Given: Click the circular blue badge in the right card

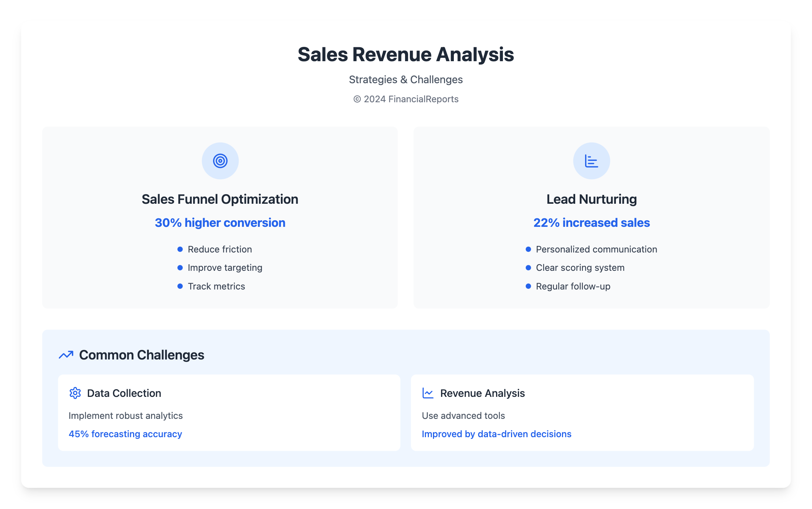Looking at the screenshot, I should 591,161.
